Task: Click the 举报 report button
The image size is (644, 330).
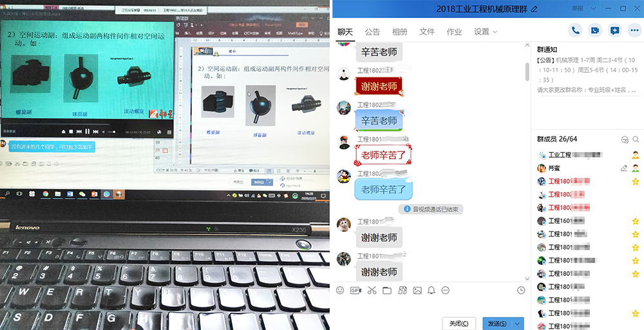Action: [x=578, y=8]
